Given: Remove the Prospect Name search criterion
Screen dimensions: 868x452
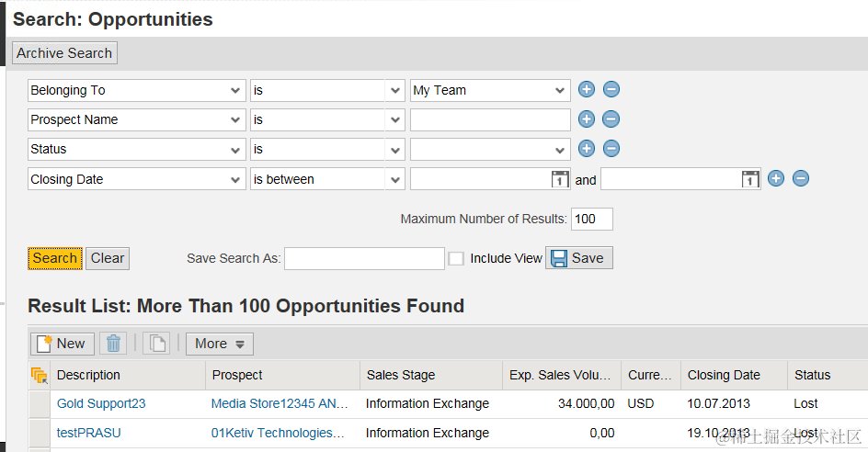Looking at the screenshot, I should [x=611, y=119].
